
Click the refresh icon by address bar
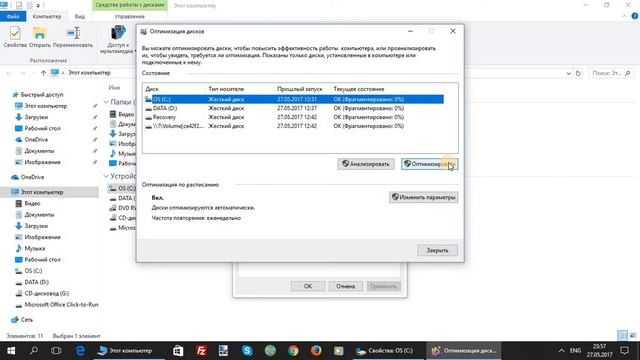pyautogui.click(x=578, y=73)
